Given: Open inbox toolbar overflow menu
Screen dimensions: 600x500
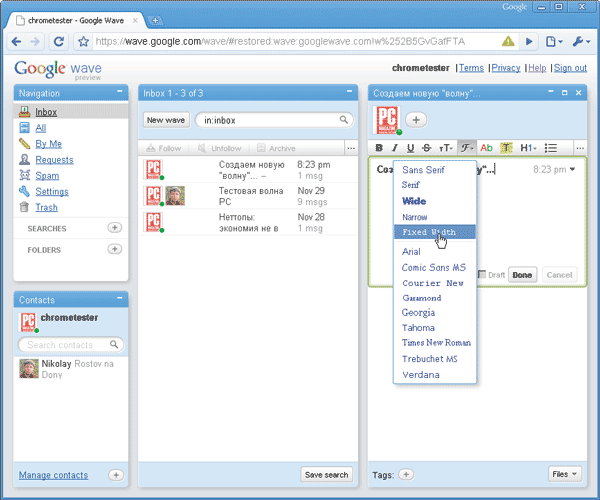Looking at the screenshot, I should [351, 148].
